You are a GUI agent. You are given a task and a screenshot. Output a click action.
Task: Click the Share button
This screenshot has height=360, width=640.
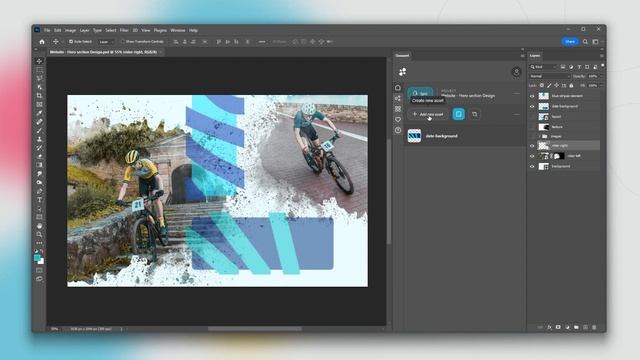click(x=570, y=42)
